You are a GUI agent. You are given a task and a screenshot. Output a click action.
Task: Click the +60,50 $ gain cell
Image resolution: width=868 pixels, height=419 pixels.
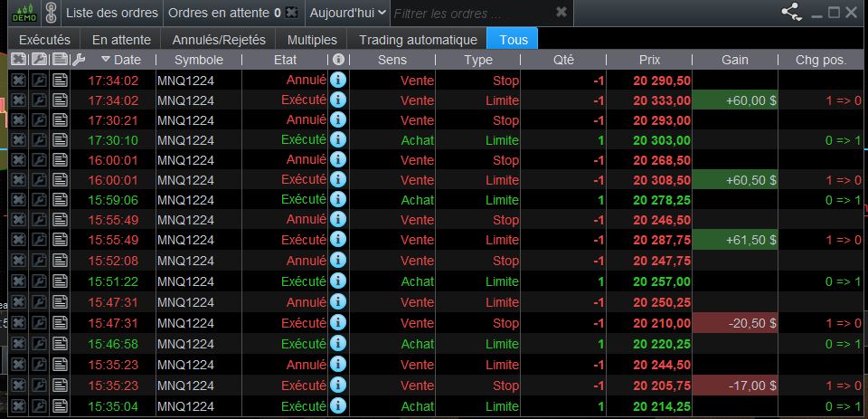click(735, 179)
